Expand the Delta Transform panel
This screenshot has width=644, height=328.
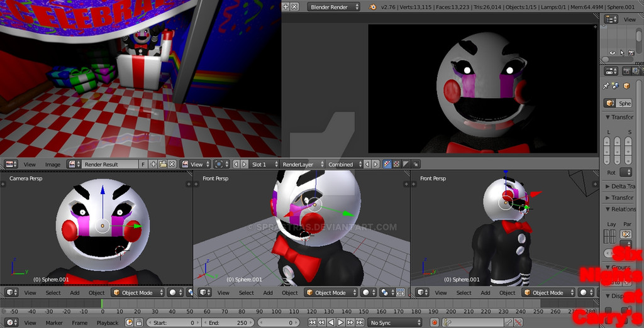coord(620,186)
